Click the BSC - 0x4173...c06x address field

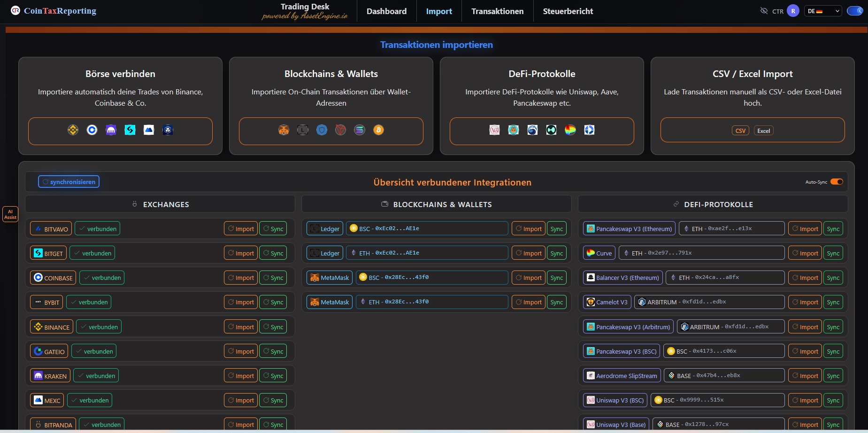tap(724, 351)
